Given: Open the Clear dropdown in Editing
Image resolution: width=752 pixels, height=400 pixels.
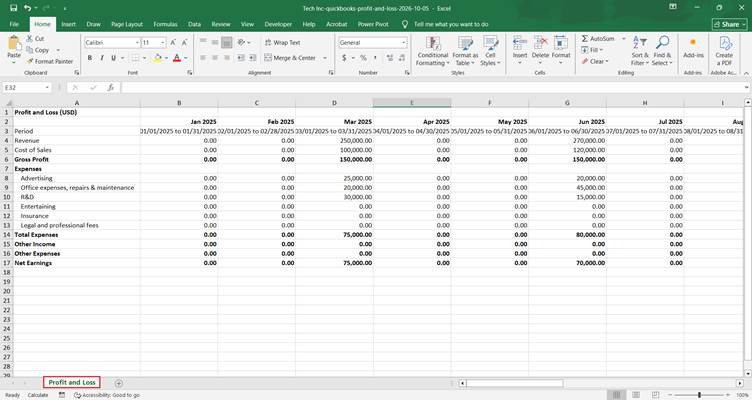Looking at the screenshot, I should click(x=595, y=61).
